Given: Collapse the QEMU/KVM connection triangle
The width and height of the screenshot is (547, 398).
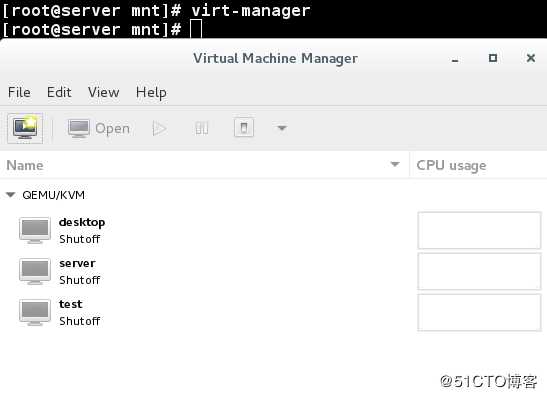Looking at the screenshot, I should [x=10, y=195].
